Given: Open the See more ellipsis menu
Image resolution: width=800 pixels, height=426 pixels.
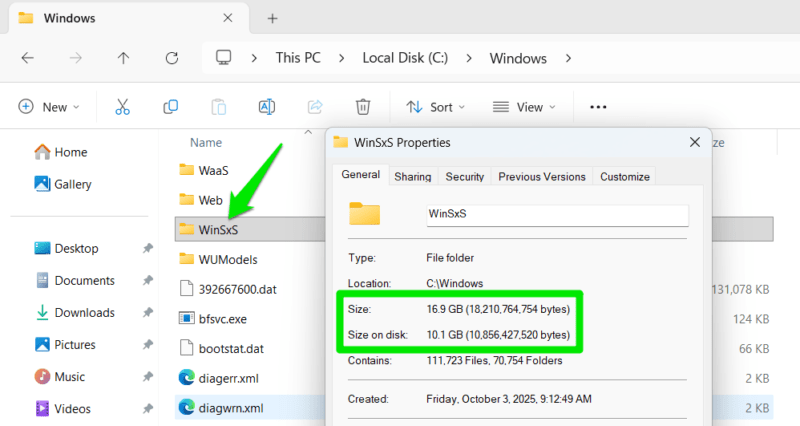Looking at the screenshot, I should (x=598, y=107).
